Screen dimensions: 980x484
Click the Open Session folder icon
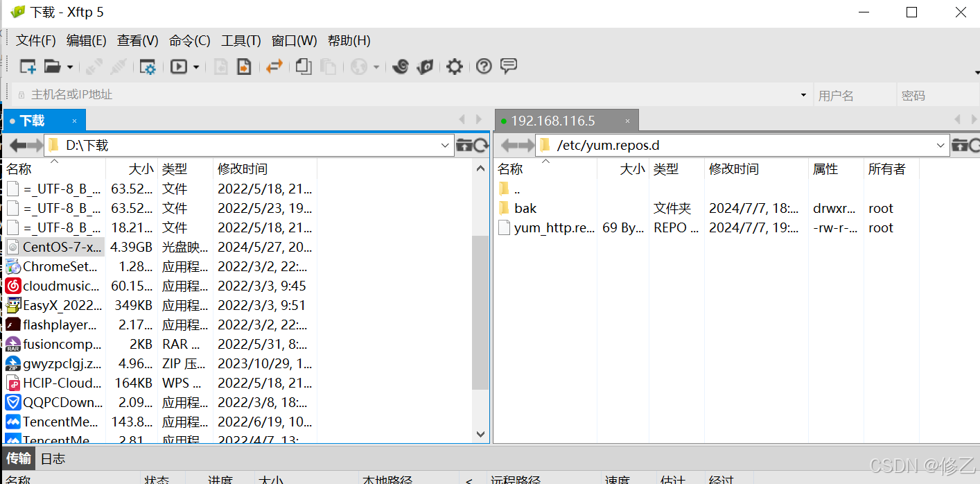[52, 67]
